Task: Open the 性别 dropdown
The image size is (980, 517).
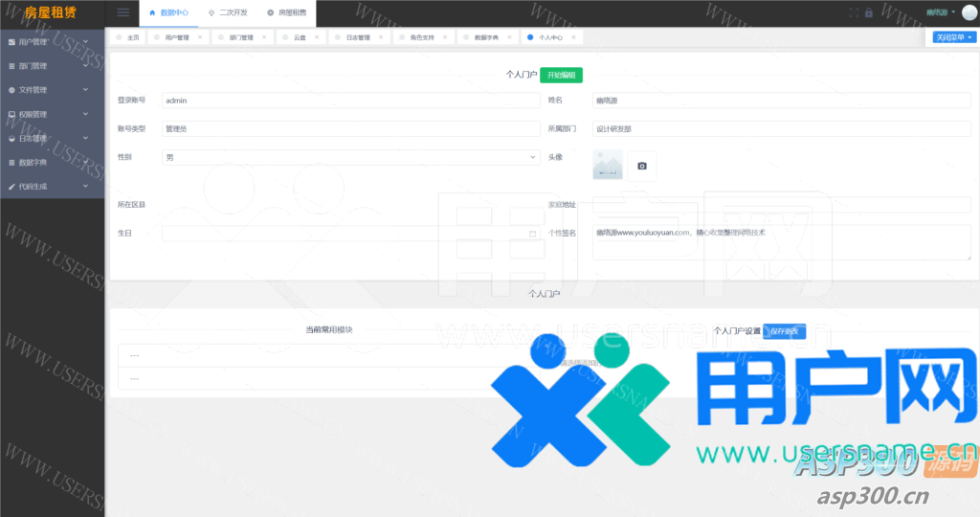Action: point(350,157)
